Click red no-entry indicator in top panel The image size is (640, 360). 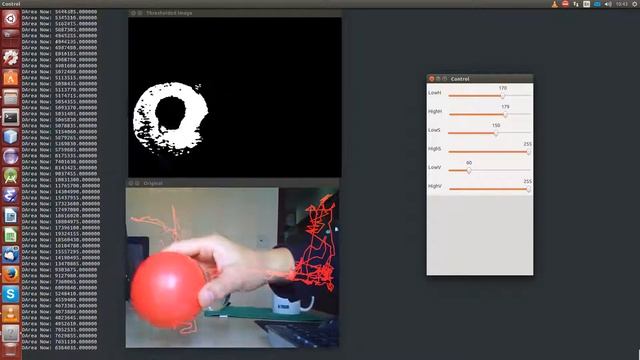coord(565,4)
